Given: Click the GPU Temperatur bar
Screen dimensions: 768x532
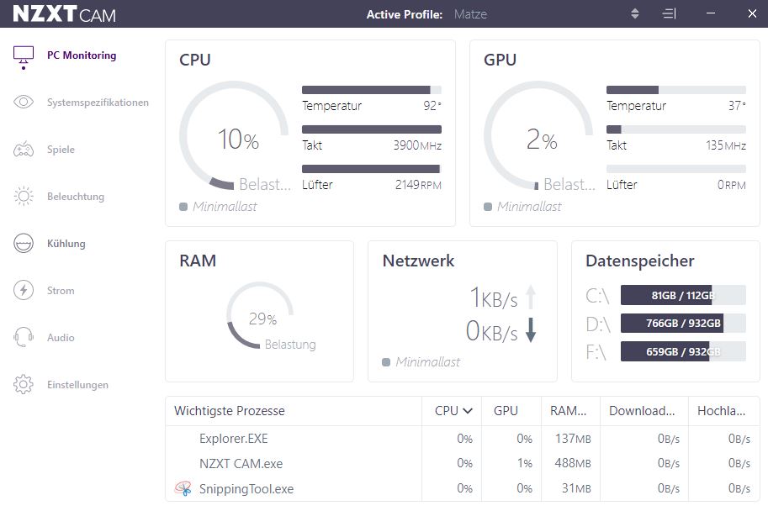Looking at the screenshot, I should click(x=676, y=90).
